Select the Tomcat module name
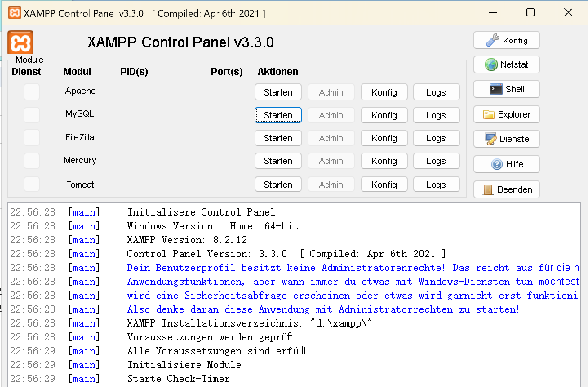Image resolution: width=588 pixels, height=387 pixels. 80,185
